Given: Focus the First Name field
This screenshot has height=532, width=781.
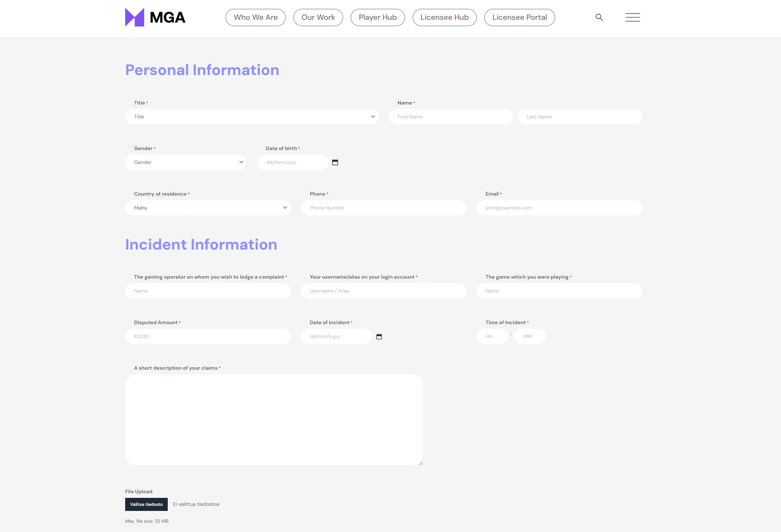Looking at the screenshot, I should 451,117.
